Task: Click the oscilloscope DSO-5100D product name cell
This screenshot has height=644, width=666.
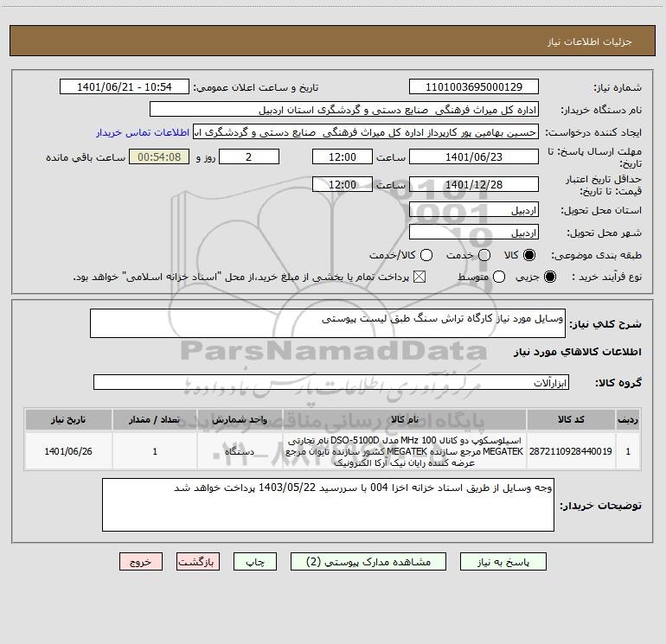Action: tap(405, 451)
